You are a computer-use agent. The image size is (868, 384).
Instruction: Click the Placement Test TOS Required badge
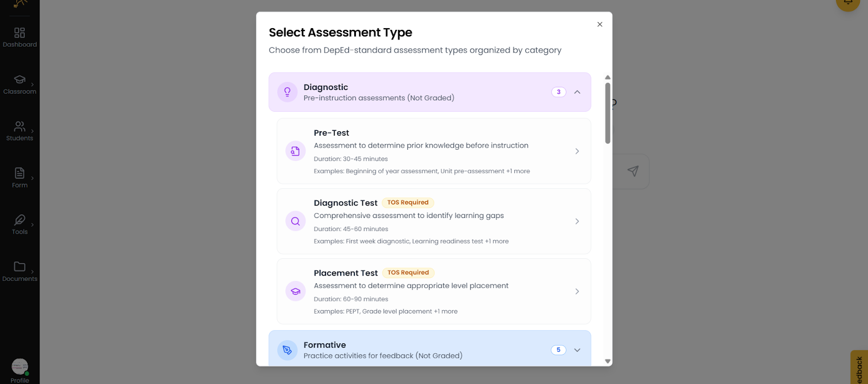pyautogui.click(x=408, y=273)
